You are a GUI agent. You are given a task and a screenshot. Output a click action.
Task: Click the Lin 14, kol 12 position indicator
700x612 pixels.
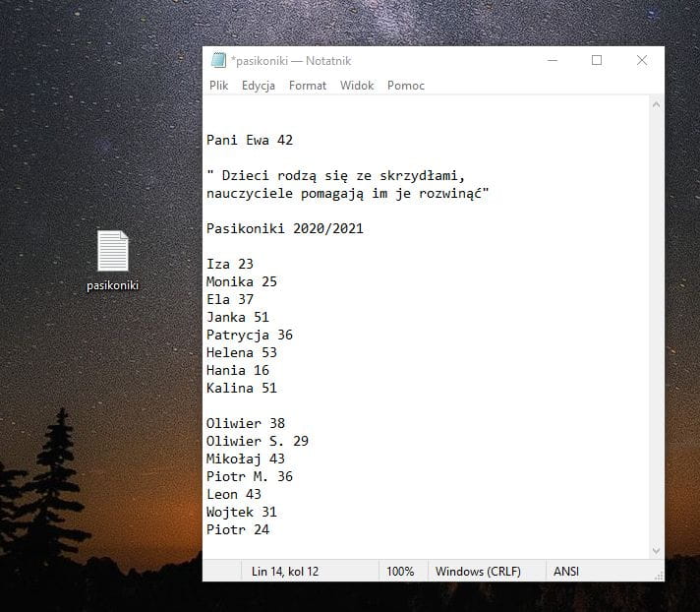pos(285,572)
